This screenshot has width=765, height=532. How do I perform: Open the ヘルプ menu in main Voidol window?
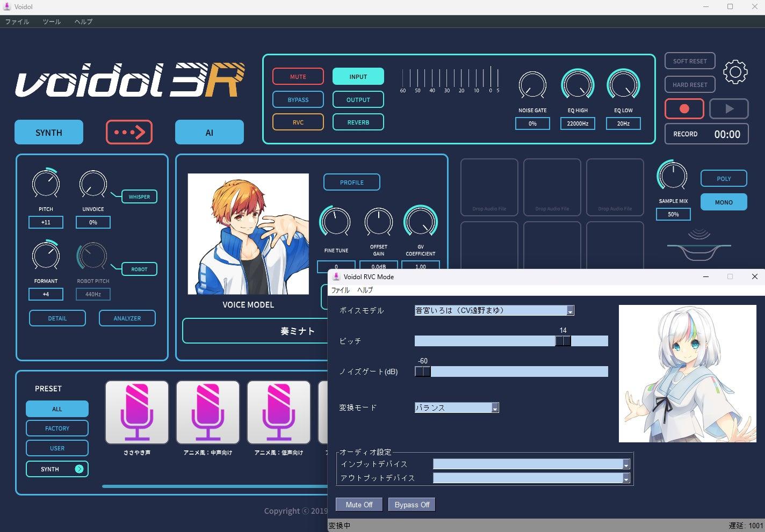(x=83, y=21)
